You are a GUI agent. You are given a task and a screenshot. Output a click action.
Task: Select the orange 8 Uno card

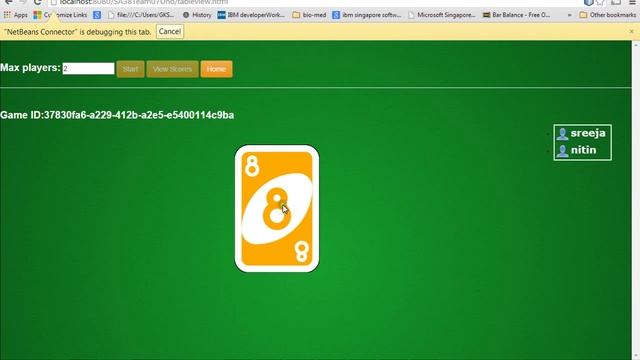pyautogui.click(x=277, y=209)
